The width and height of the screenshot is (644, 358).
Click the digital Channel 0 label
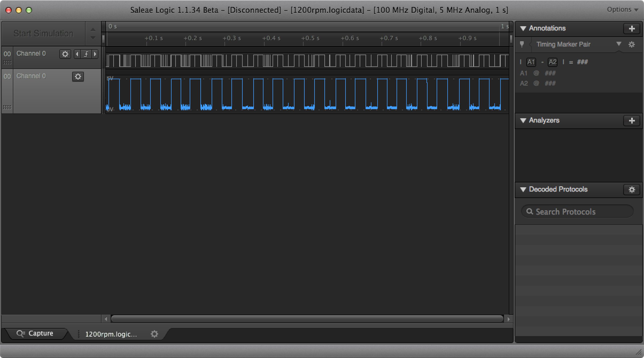point(31,54)
